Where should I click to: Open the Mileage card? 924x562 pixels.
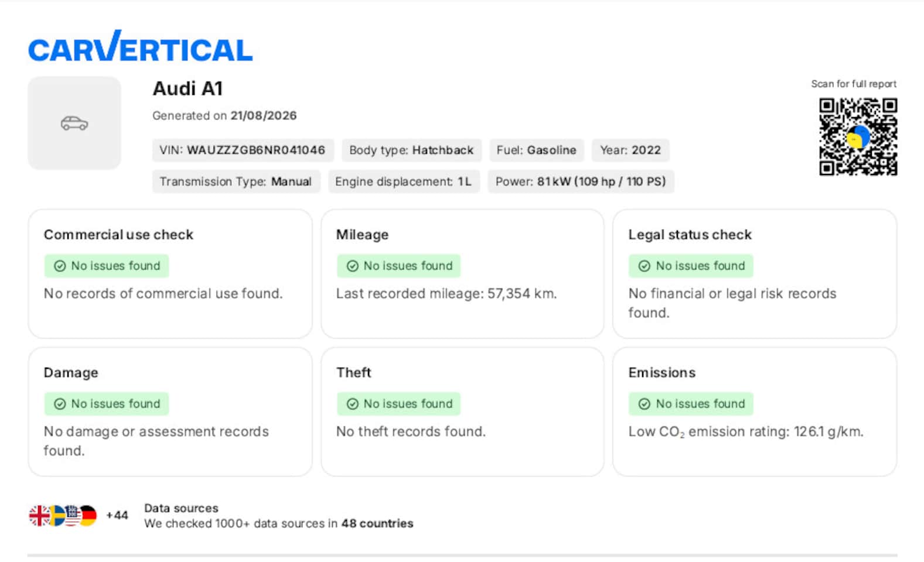pos(462,274)
